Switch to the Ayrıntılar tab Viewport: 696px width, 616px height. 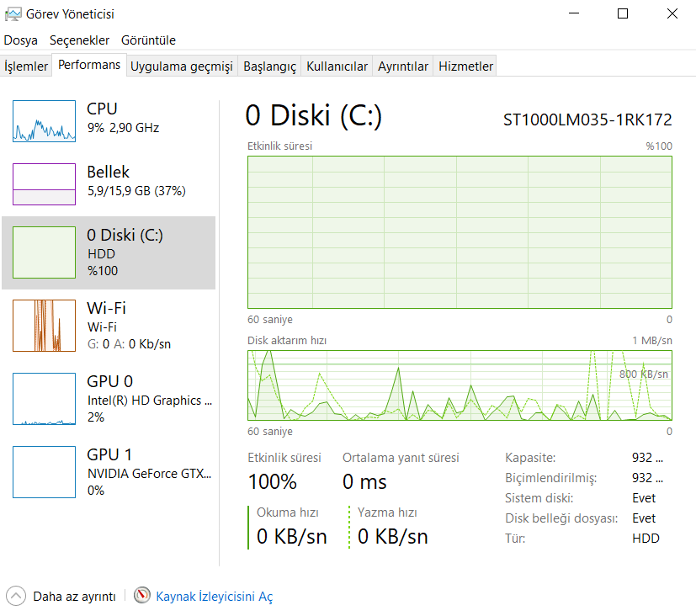pyautogui.click(x=403, y=66)
